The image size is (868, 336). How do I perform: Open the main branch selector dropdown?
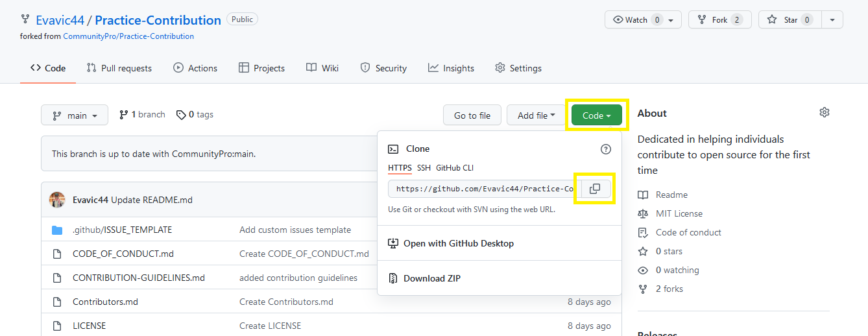(x=75, y=115)
